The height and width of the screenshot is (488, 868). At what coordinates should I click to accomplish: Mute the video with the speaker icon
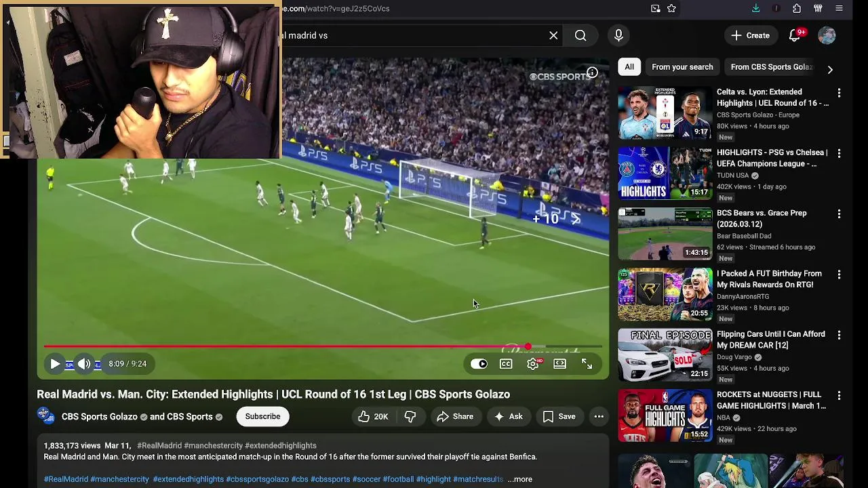click(x=84, y=364)
